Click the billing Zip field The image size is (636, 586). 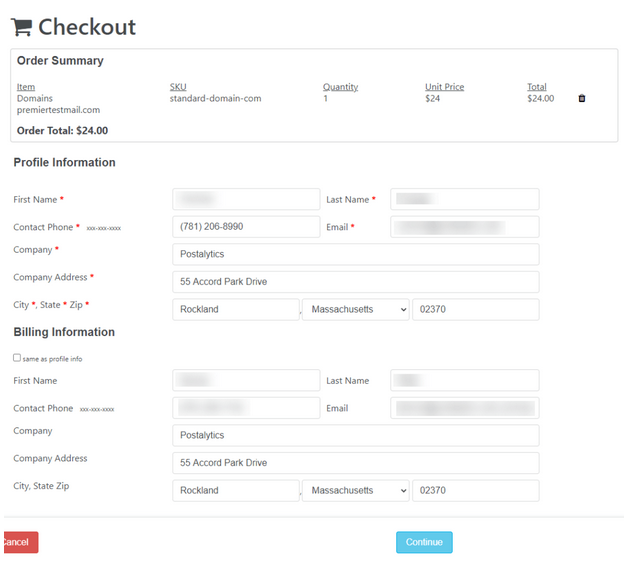[x=476, y=491]
